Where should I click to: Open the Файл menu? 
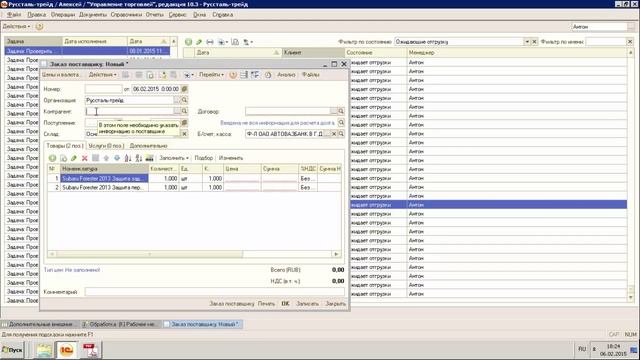pyautogui.click(x=14, y=15)
